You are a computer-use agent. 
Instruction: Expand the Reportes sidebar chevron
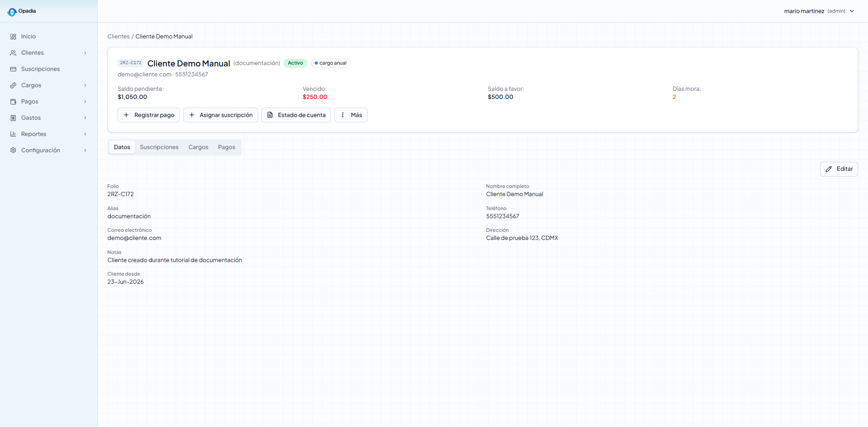[x=85, y=134]
